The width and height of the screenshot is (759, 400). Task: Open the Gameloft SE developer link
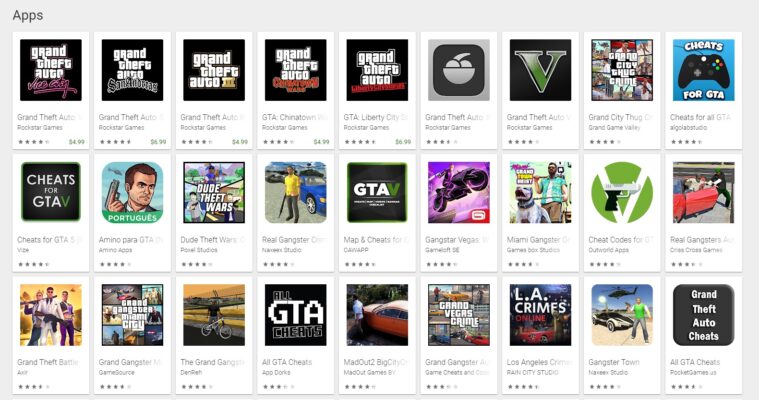pos(445,250)
